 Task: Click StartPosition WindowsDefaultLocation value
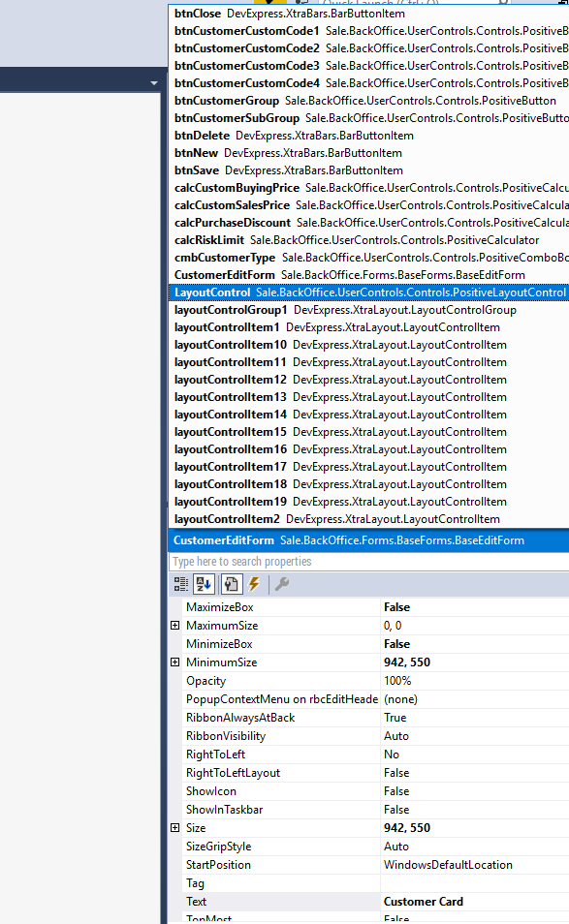[475, 865]
